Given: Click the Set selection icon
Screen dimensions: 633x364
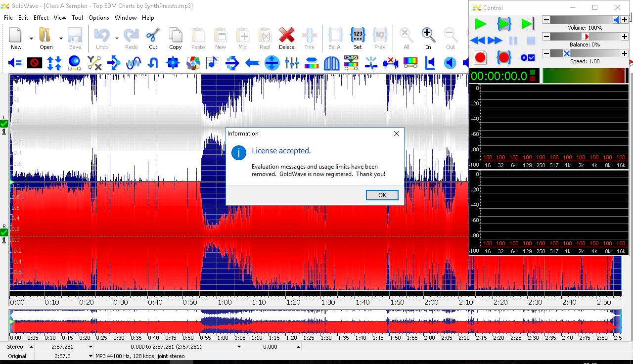Looking at the screenshot, I should [x=358, y=36].
